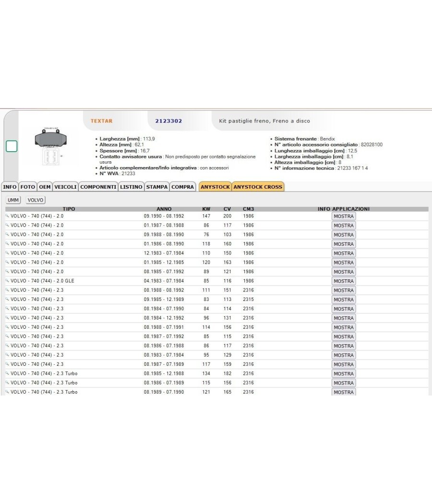Click MOSTRA for the 2.0 GLE row
The height and width of the screenshot is (504, 432).
pyautogui.click(x=344, y=281)
